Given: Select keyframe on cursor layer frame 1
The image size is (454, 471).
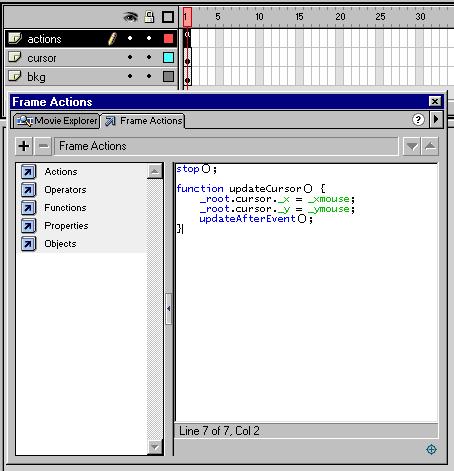Looking at the screenshot, I should (187, 57).
